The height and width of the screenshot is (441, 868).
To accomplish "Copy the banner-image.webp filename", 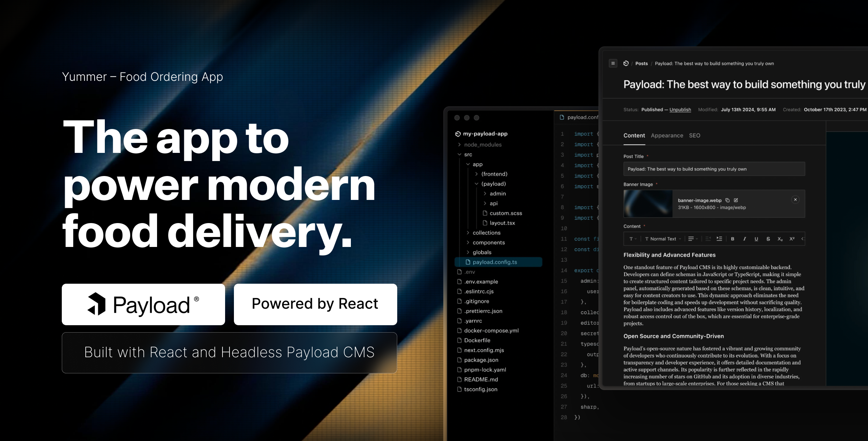I will tap(728, 200).
